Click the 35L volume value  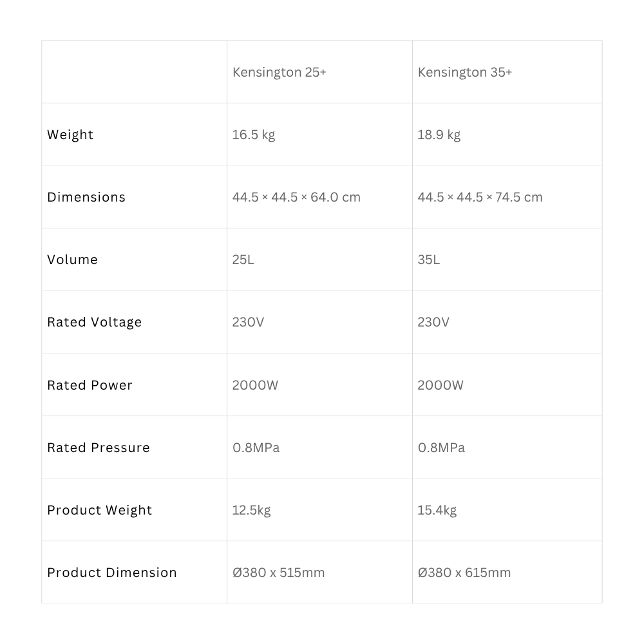[429, 260]
